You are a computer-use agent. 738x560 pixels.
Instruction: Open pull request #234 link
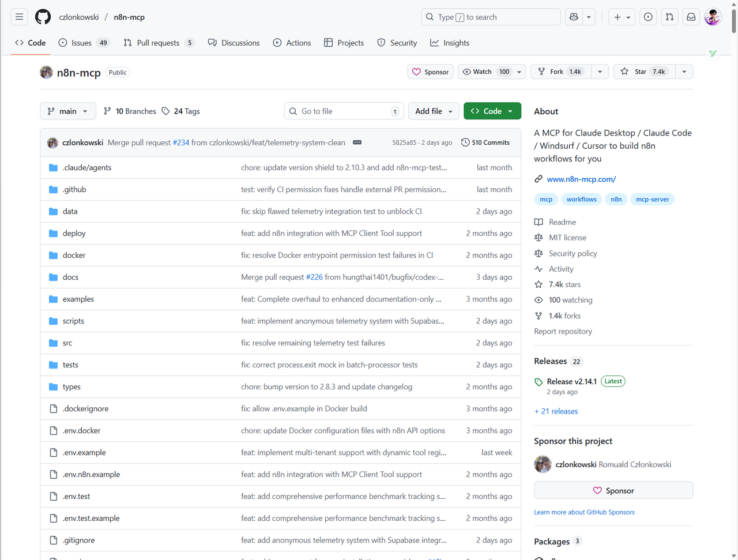pyautogui.click(x=181, y=142)
